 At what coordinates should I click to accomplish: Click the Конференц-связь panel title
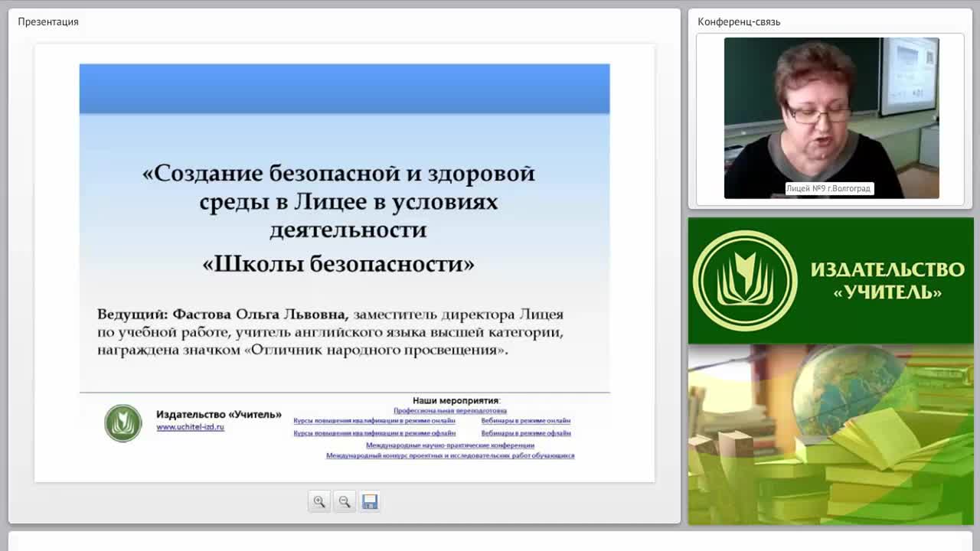tap(739, 21)
